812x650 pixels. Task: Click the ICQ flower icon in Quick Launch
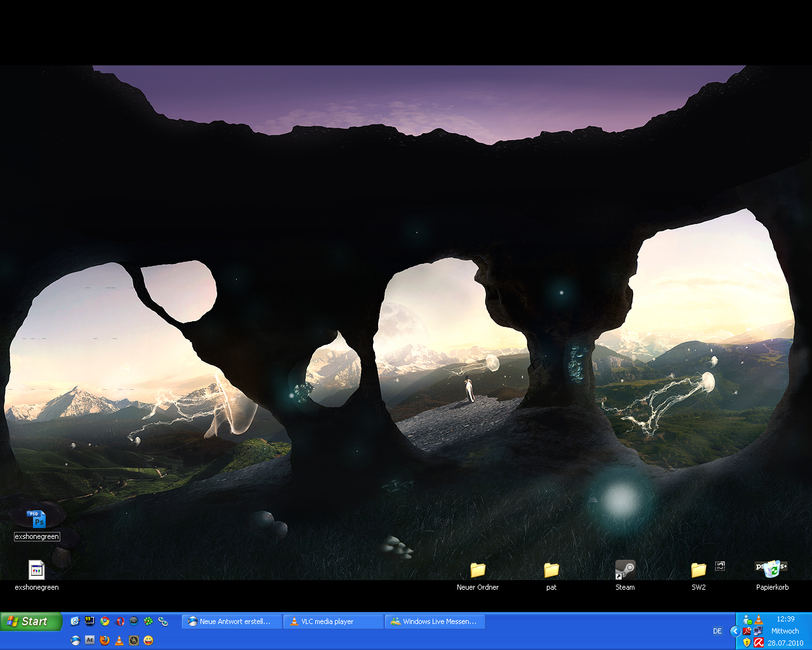click(148, 621)
